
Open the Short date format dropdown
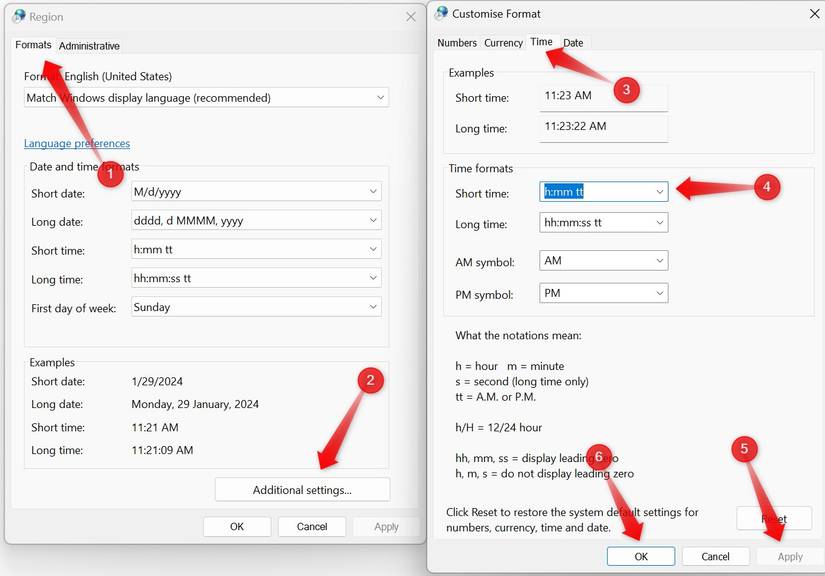pos(255,191)
